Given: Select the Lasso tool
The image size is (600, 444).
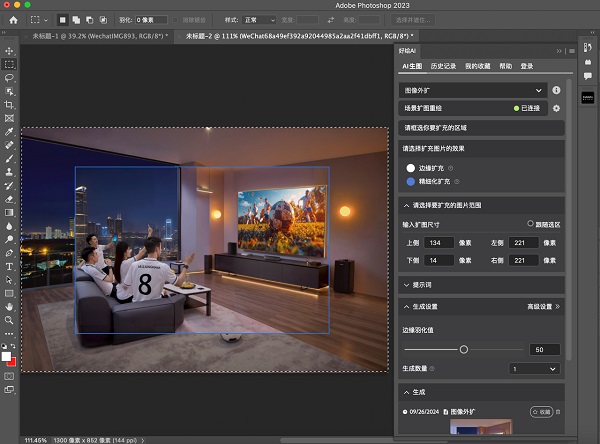Looking at the screenshot, I should [x=9, y=77].
